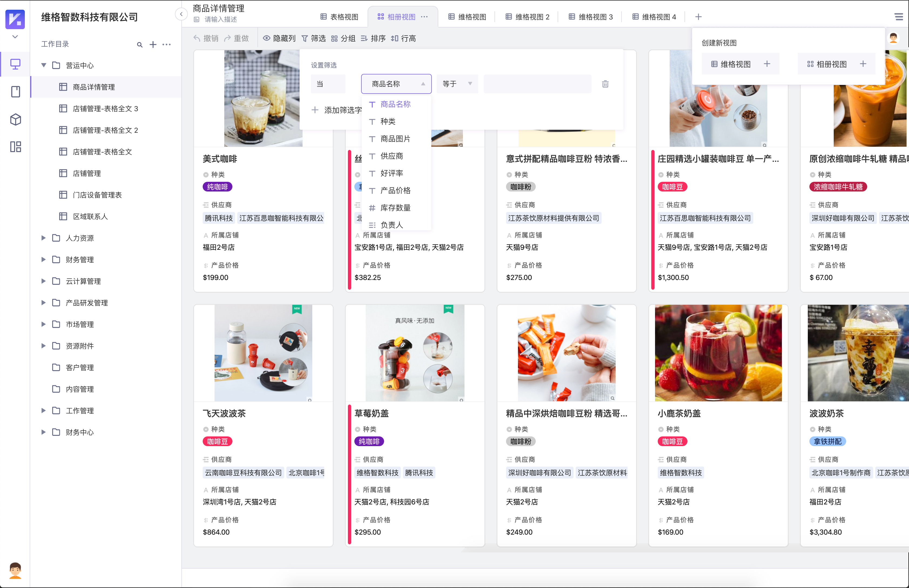
Task: Click the trash icon to delete filter
Action: coord(605,84)
